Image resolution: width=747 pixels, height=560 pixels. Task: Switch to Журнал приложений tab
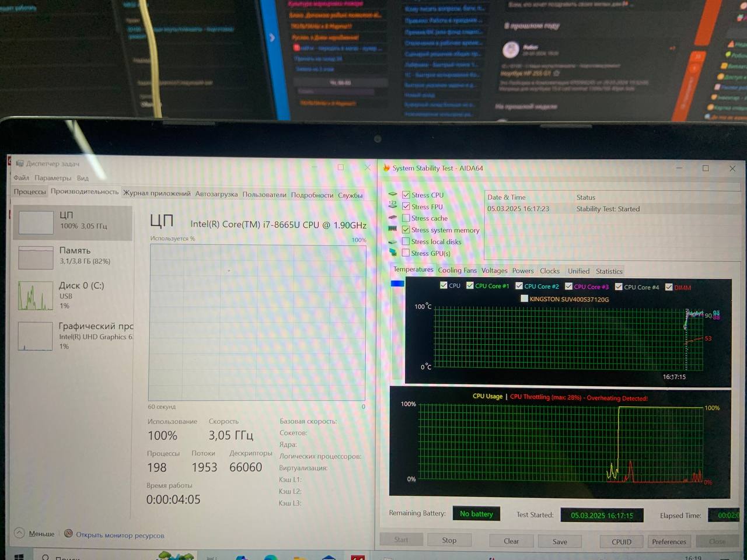point(156,193)
